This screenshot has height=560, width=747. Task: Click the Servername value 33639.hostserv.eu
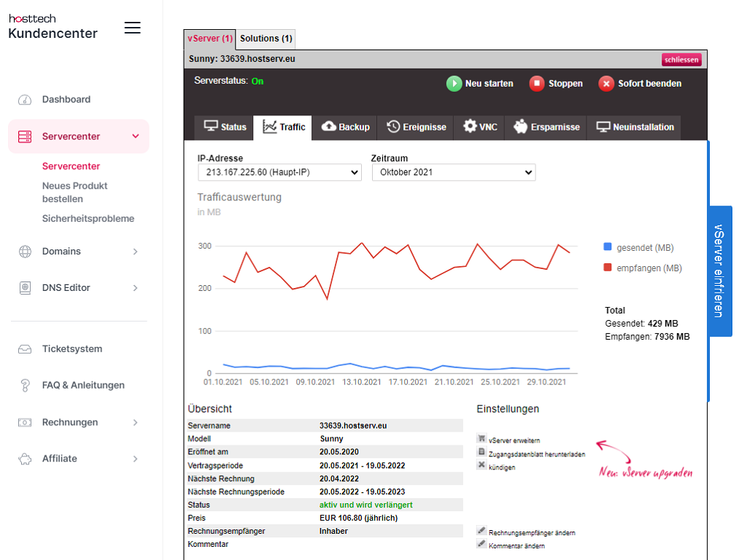353,426
